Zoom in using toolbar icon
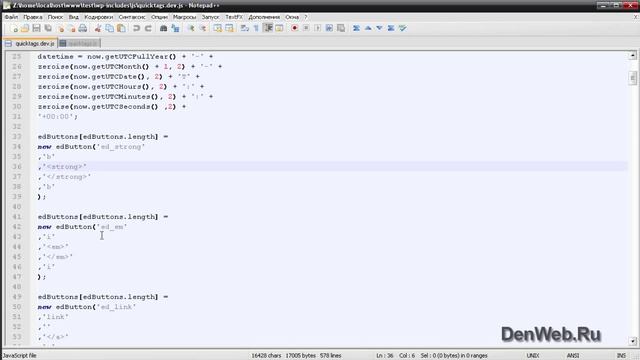Screen dimensions: 640x360 tap(191, 28)
